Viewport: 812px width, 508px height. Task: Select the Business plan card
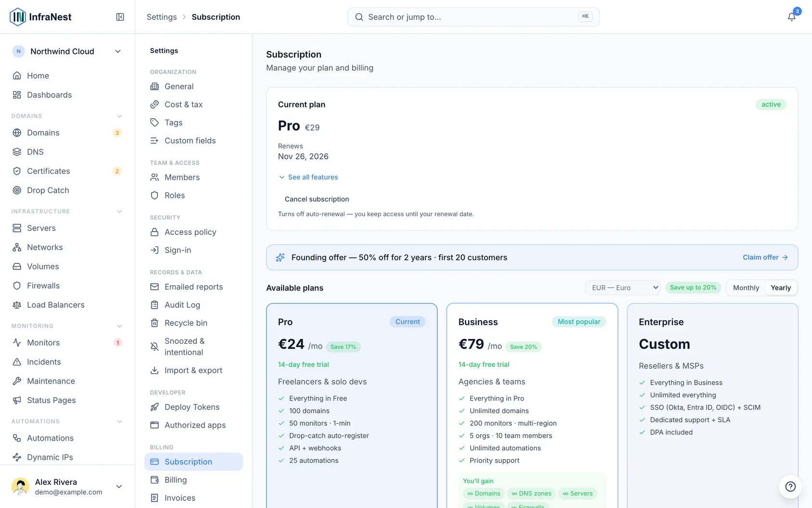click(532, 405)
